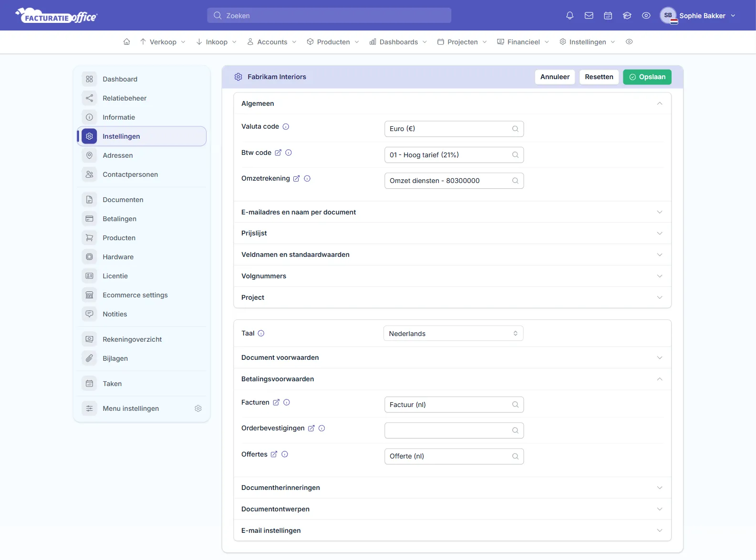Expand the Prijslijst section
Viewport: 756px width, 560px height.
[452, 233]
